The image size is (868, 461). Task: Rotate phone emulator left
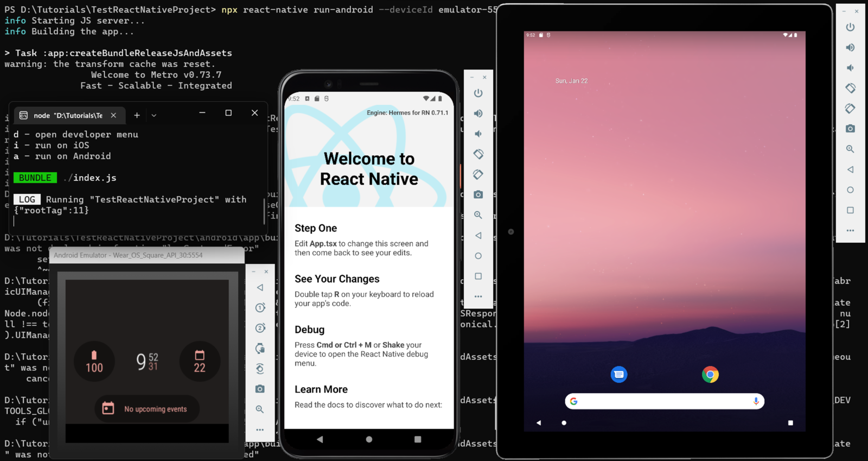(478, 154)
